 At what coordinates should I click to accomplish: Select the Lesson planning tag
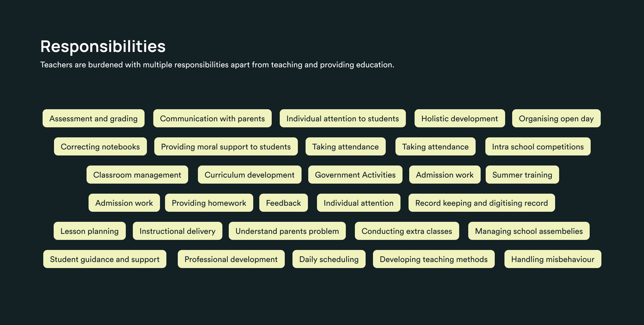coord(90,231)
